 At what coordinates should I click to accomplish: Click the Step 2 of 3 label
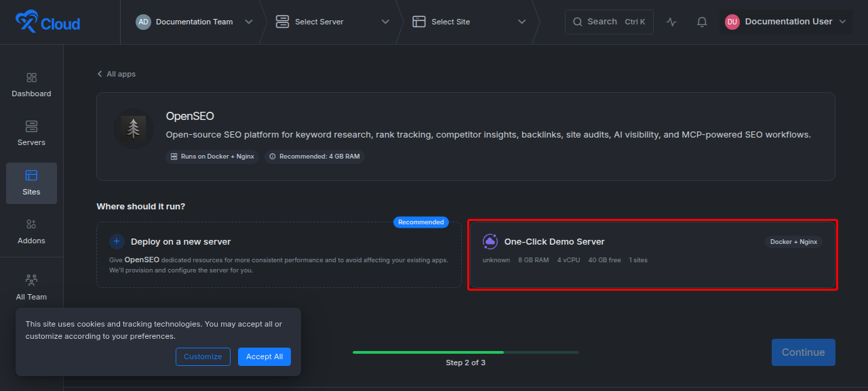(x=465, y=363)
